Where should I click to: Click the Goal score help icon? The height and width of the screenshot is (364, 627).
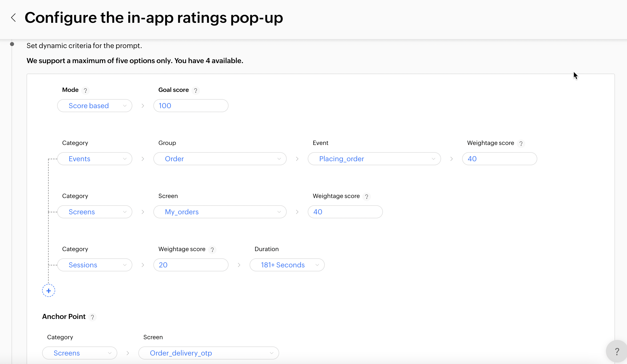point(195,90)
